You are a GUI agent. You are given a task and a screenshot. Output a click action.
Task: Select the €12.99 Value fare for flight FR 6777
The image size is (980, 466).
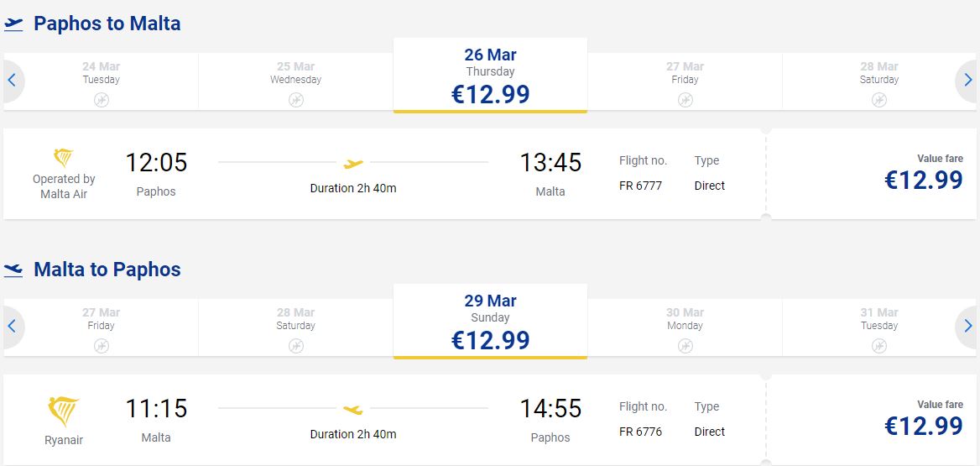(923, 175)
